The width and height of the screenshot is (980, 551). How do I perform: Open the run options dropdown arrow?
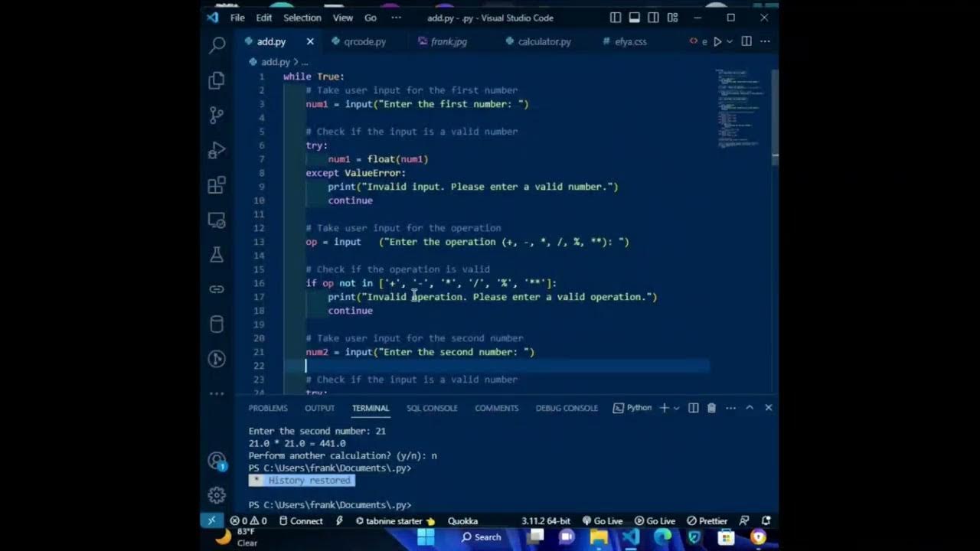(730, 41)
